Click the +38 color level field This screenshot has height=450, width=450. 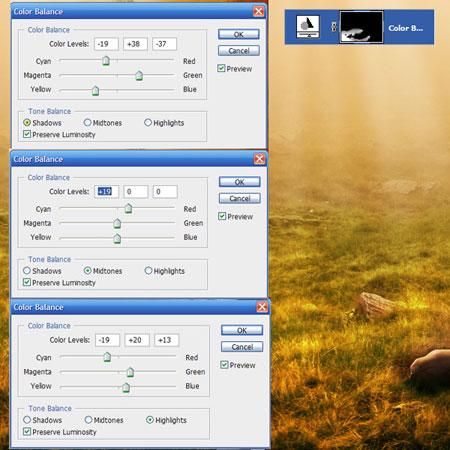pos(135,44)
